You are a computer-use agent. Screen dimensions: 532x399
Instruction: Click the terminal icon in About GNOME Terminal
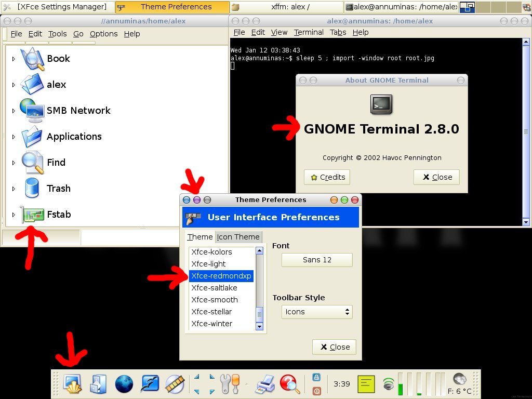(381, 104)
